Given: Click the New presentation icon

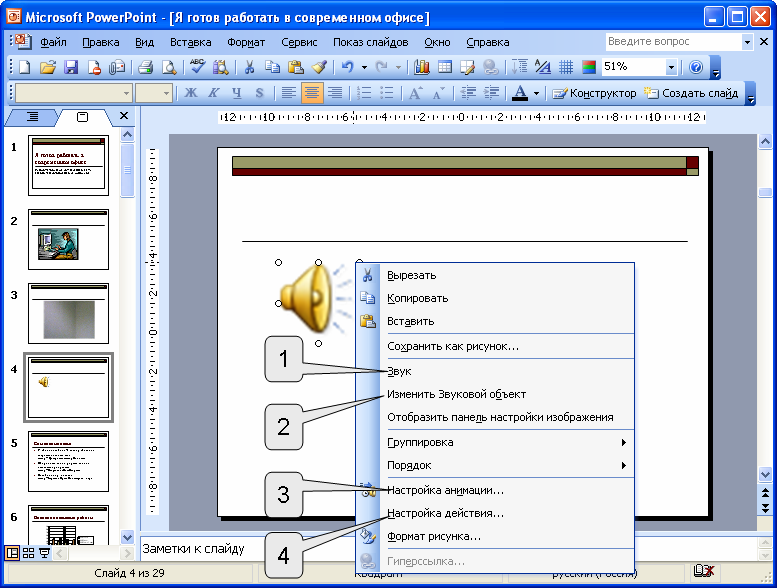Looking at the screenshot, I should coord(24,67).
